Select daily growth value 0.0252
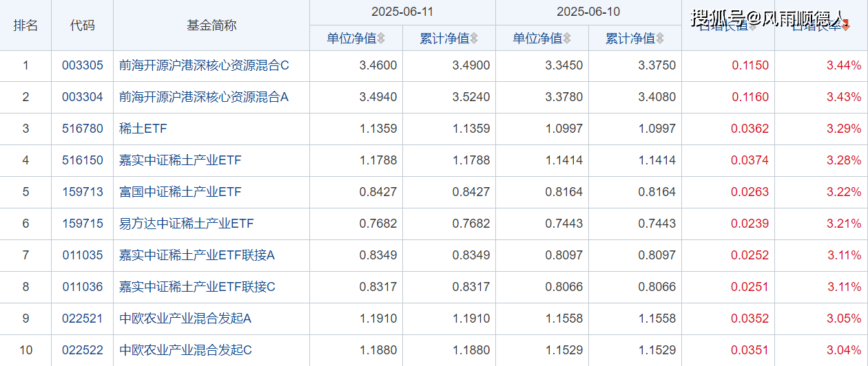The width and height of the screenshot is (868, 366). 750,256
